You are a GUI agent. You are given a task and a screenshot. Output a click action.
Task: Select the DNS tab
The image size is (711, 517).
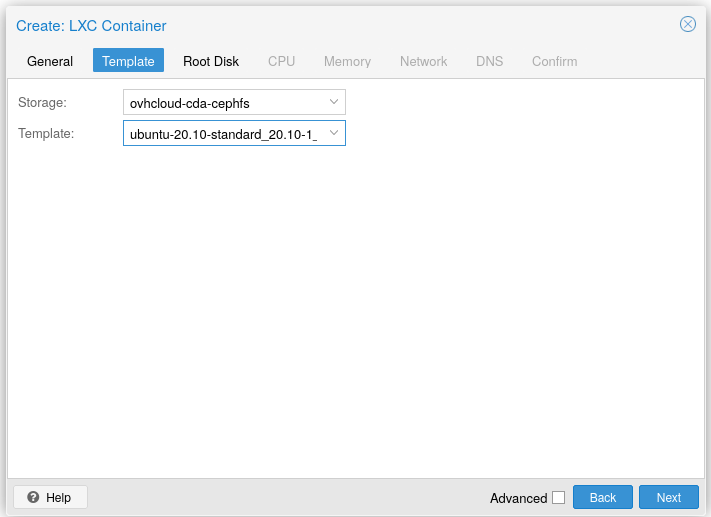coord(489,61)
